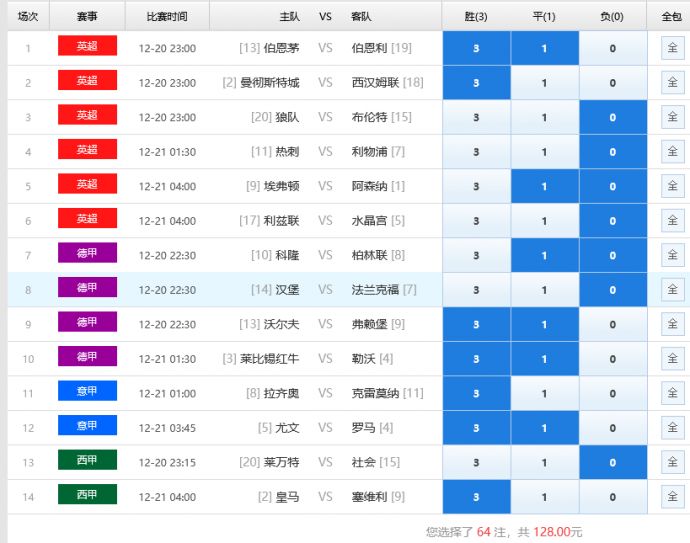Viewport: 690px width, 543px height.
Task: Click the 胜(3) column header
Action: (476, 17)
